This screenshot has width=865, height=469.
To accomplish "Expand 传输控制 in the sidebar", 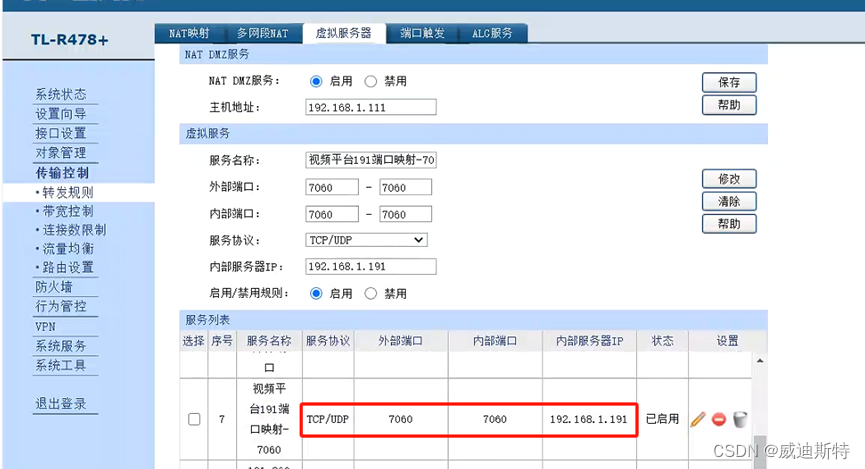I will coord(62,173).
